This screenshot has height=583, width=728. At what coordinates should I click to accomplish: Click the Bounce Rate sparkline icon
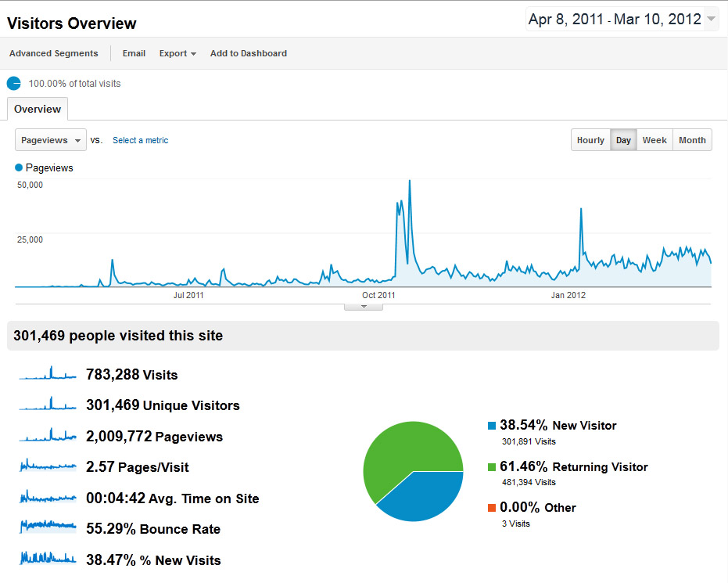(48, 527)
